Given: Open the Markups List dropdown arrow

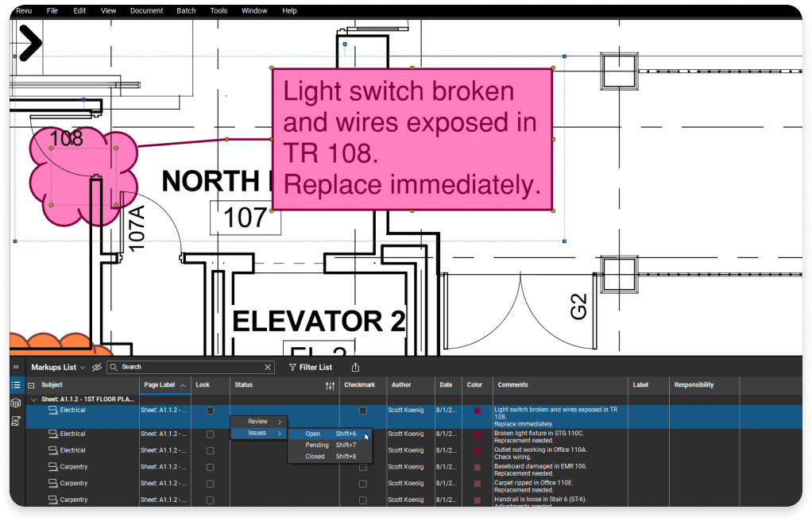Looking at the screenshot, I should pyautogui.click(x=83, y=368).
